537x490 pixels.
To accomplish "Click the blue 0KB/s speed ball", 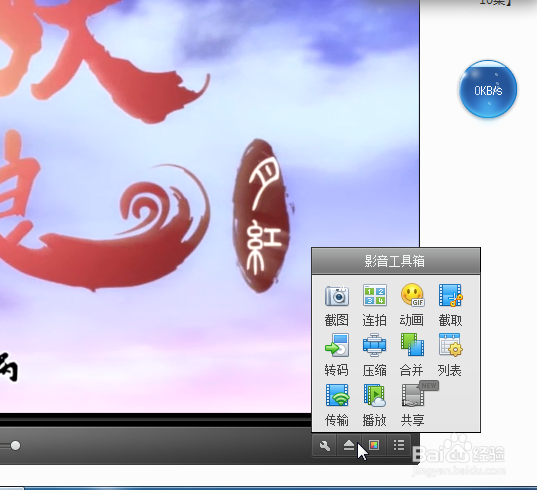I will [x=488, y=89].
